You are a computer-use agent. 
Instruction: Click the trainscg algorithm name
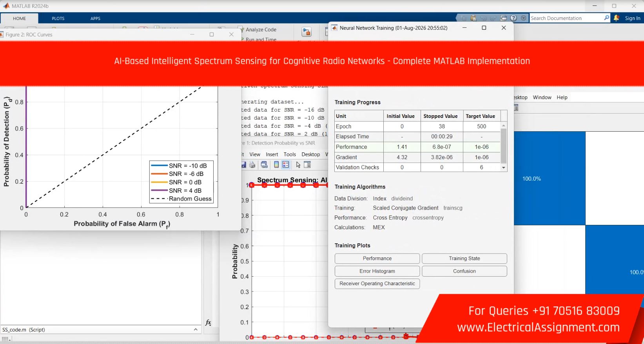coord(453,208)
